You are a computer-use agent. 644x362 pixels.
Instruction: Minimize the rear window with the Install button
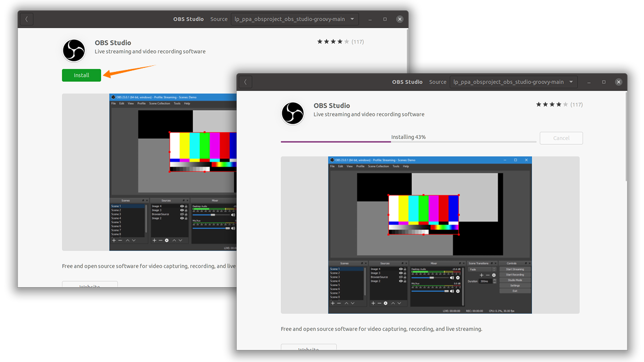pyautogui.click(x=370, y=19)
